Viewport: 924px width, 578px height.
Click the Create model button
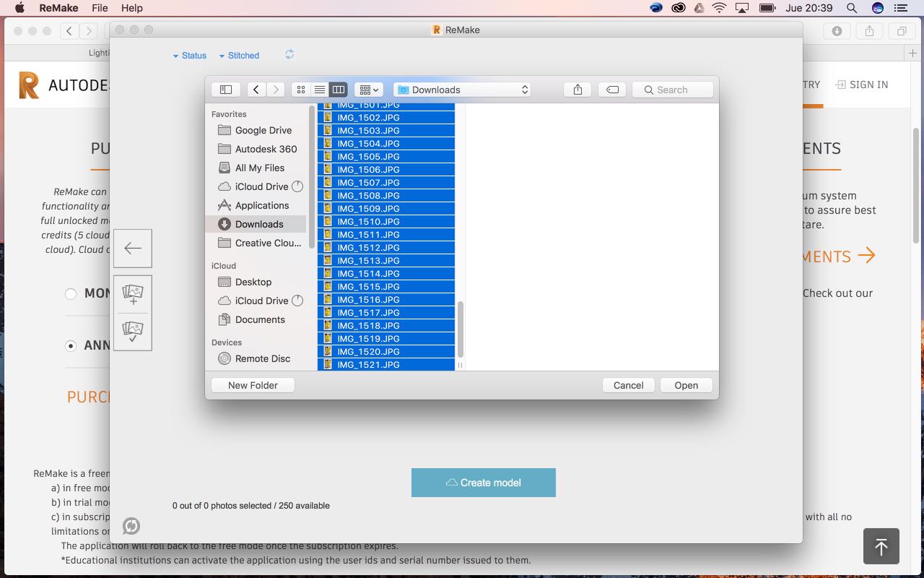pos(484,483)
